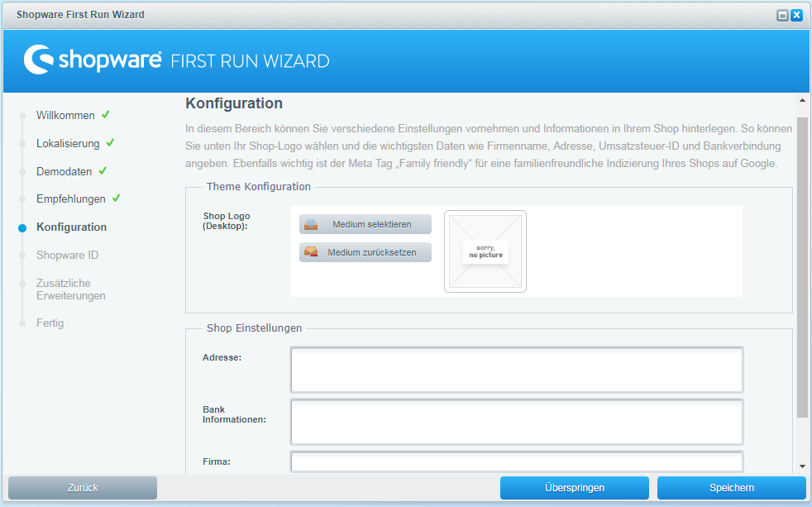Jump to the Fertig step
The image size is (812, 507).
click(x=50, y=323)
